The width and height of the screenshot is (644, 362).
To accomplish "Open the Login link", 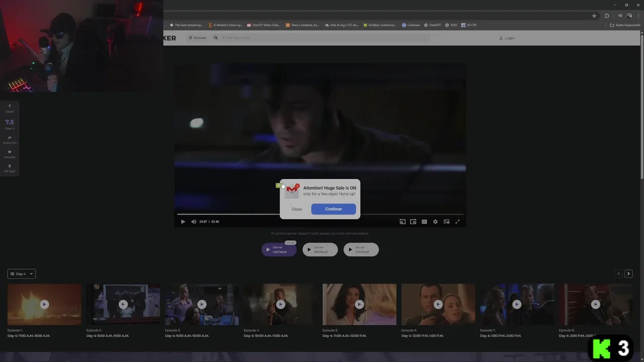I will click(x=507, y=38).
